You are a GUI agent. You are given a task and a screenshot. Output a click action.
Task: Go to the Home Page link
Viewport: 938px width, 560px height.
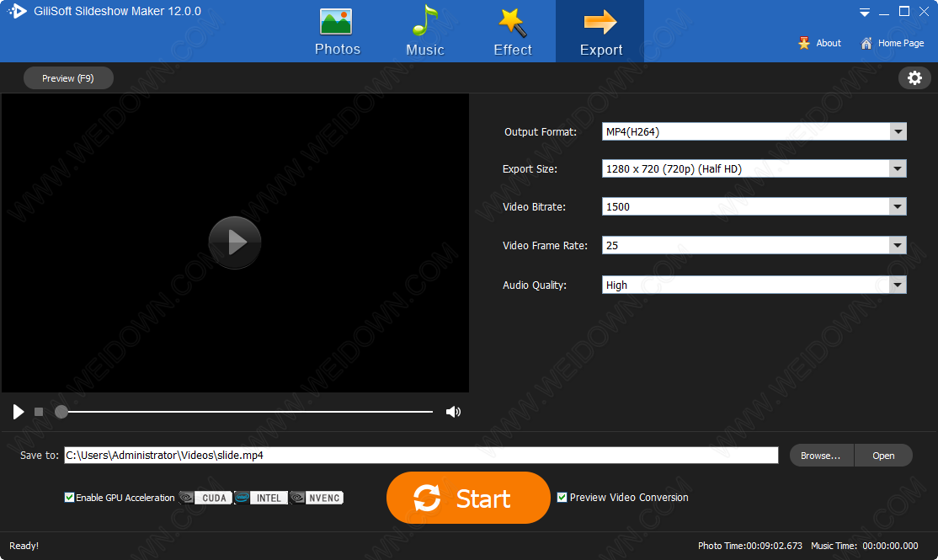(x=892, y=43)
